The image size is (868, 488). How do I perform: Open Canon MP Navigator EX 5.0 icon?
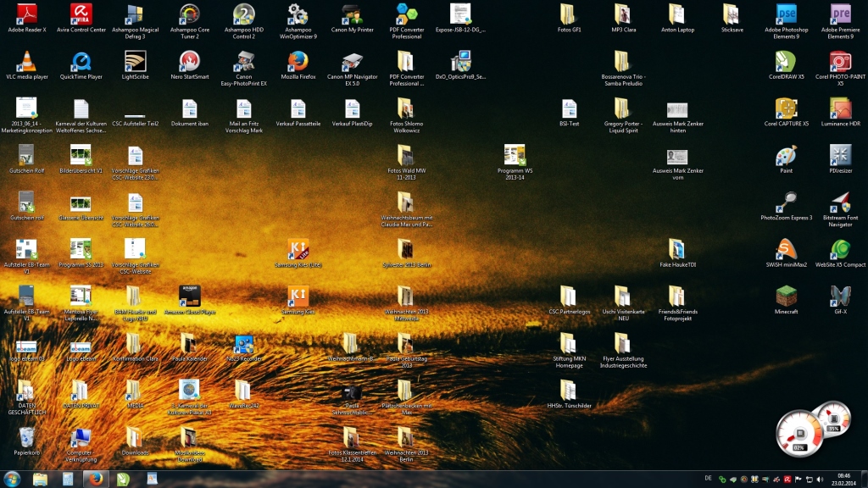pos(352,61)
